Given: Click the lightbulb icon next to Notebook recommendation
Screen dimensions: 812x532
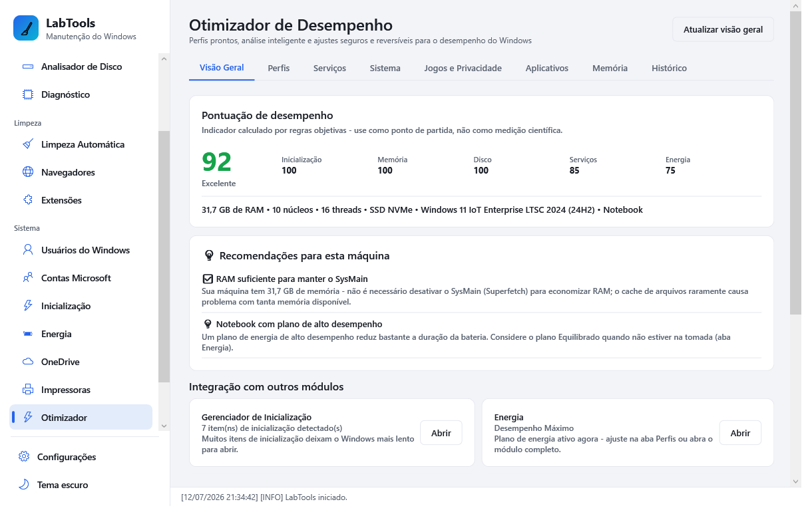Looking at the screenshot, I should click(x=208, y=324).
